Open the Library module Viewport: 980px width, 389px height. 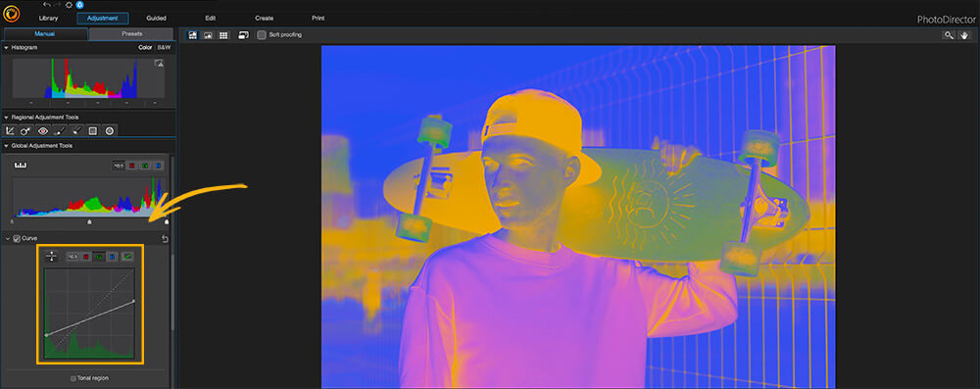point(48,19)
